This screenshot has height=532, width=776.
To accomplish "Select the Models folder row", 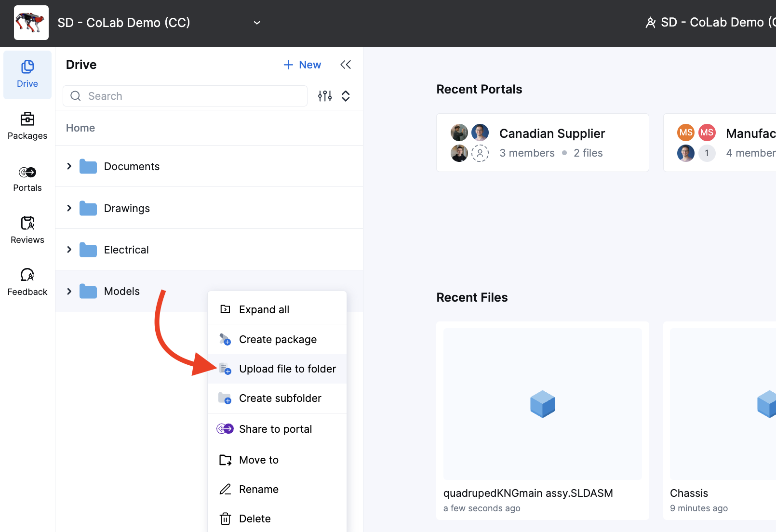I will tap(209, 291).
